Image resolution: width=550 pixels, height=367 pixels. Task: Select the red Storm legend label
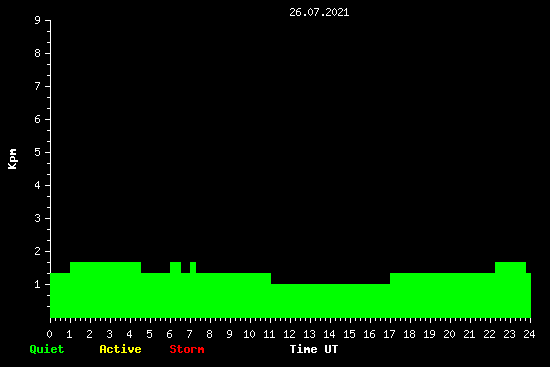coord(187,349)
